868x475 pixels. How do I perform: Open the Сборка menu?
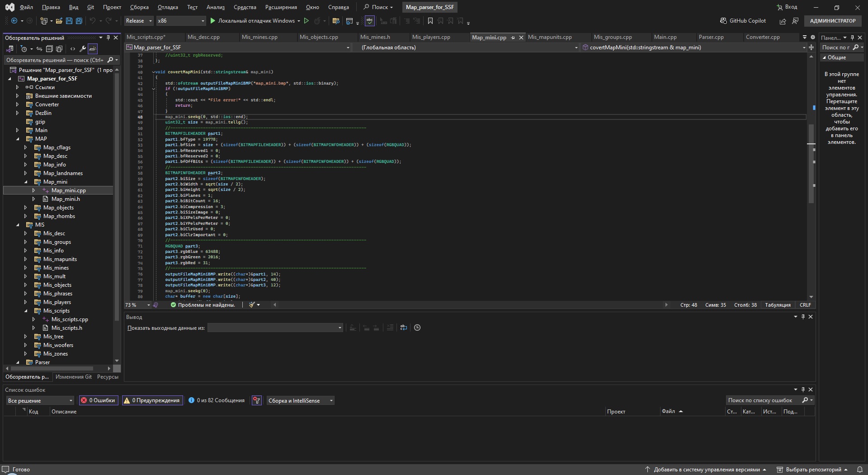pos(139,7)
